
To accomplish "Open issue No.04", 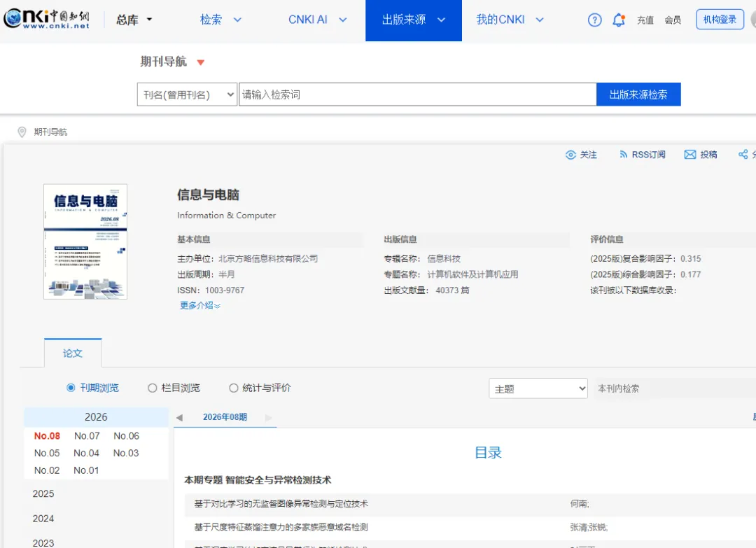I will point(86,454).
